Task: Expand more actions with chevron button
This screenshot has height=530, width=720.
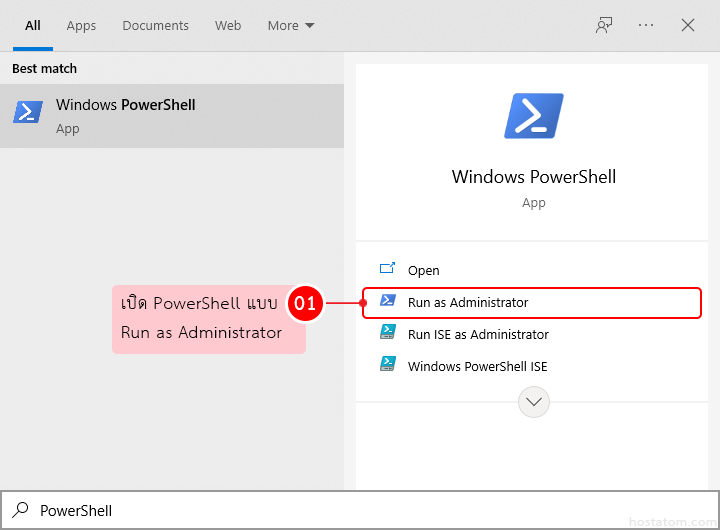Action: coord(534,402)
